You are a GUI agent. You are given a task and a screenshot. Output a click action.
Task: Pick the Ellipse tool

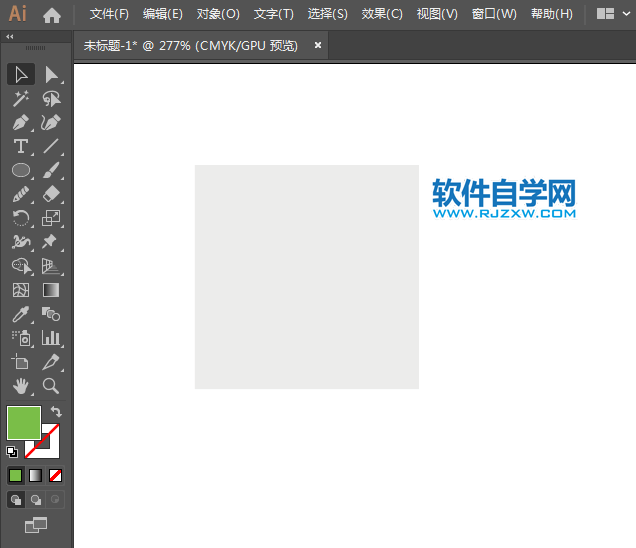click(x=21, y=170)
